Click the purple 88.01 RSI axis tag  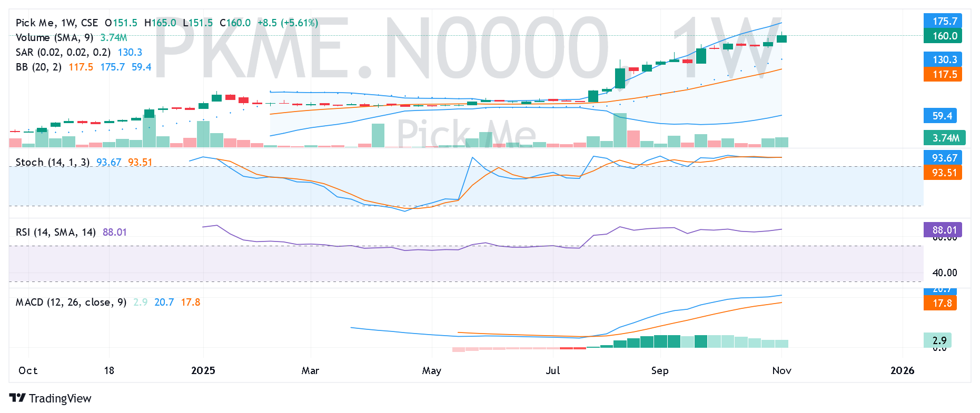pyautogui.click(x=943, y=230)
